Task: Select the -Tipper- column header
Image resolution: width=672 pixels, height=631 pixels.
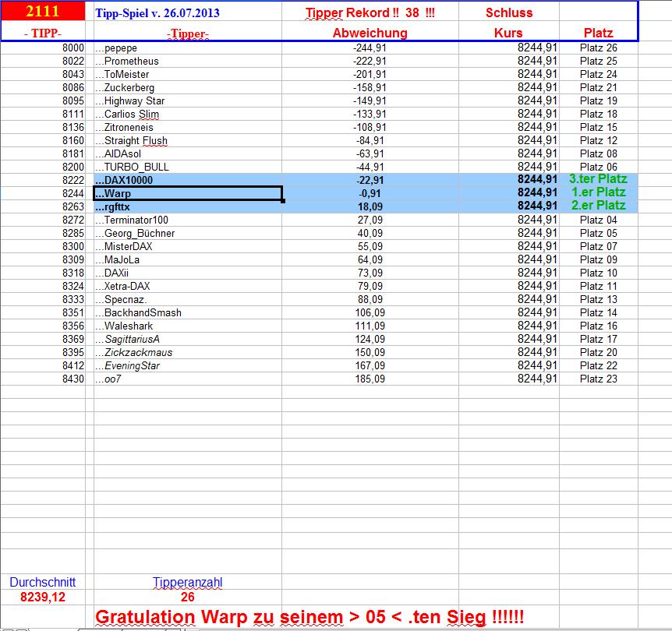Action: coord(186,33)
